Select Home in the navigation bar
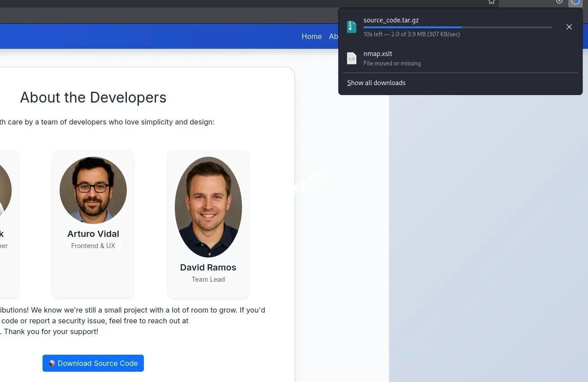Image resolution: width=588 pixels, height=382 pixels. 311,36
